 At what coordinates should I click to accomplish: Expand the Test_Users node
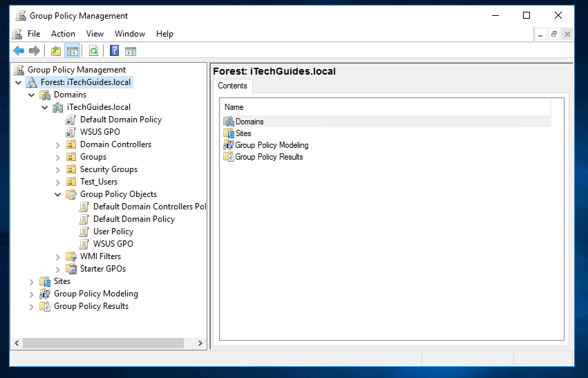pyautogui.click(x=58, y=182)
